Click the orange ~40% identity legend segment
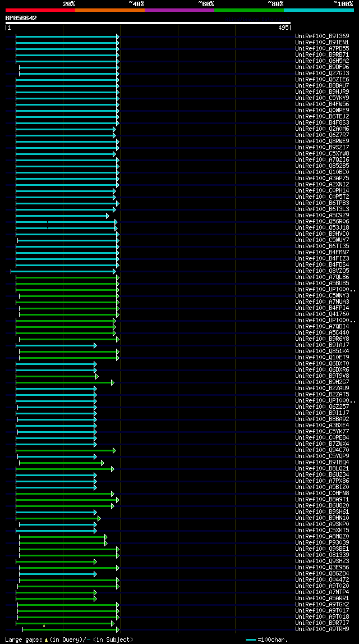The width and height of the screenshot is (359, 644). 110,10
